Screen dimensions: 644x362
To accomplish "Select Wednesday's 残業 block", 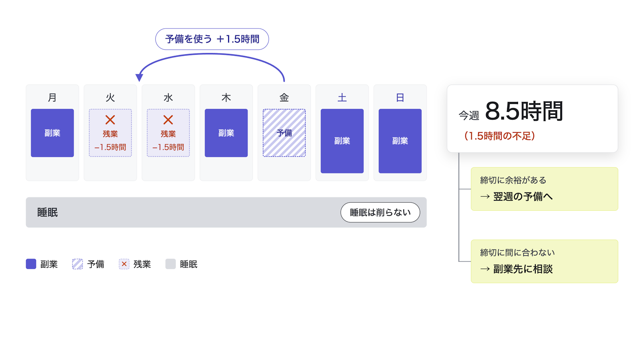I will pyautogui.click(x=168, y=133).
